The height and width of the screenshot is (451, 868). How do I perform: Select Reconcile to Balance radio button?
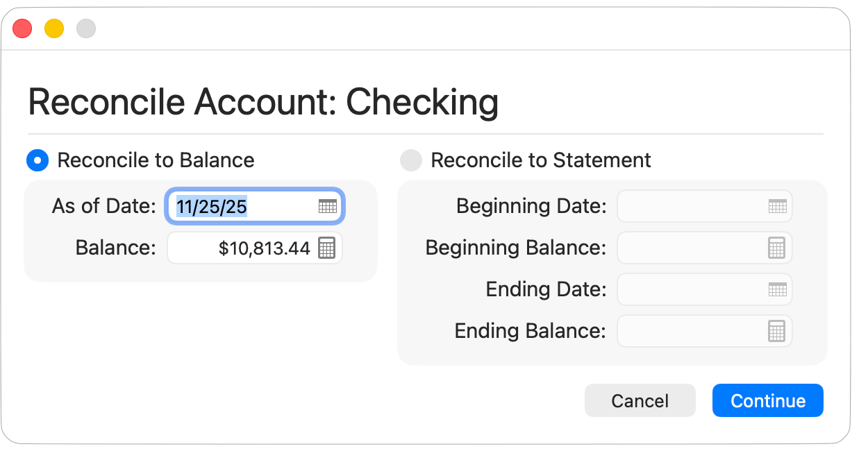click(x=37, y=160)
